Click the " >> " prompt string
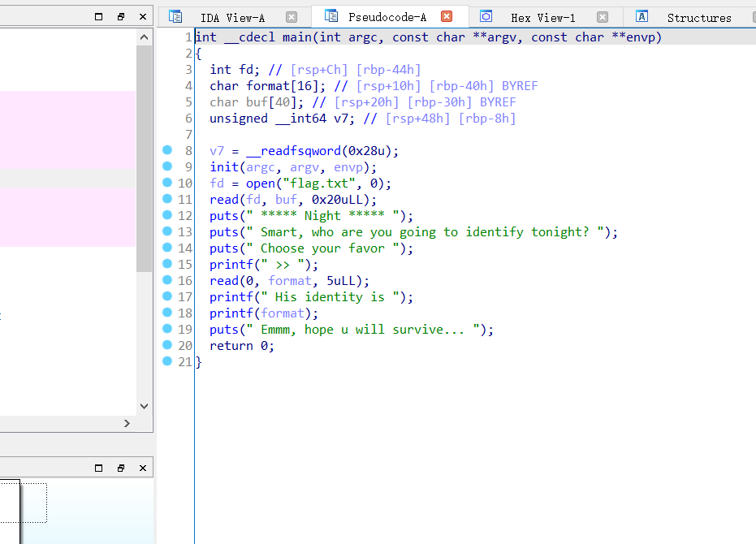756x544 pixels. point(282,265)
